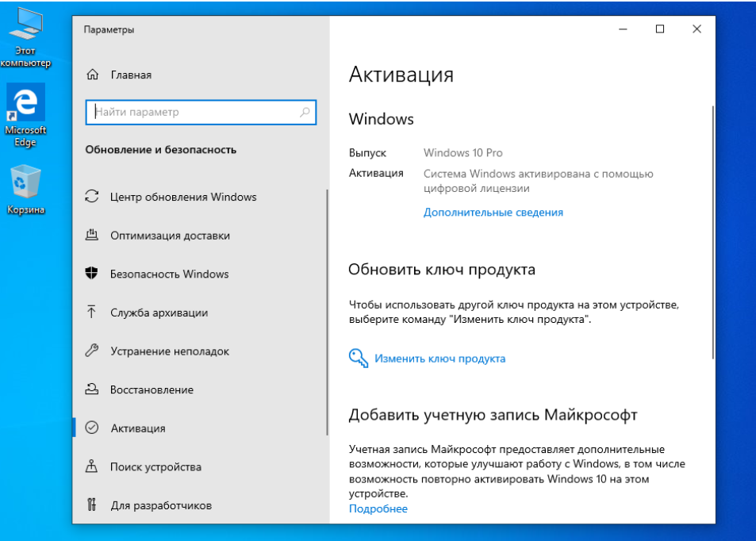The height and width of the screenshot is (541, 756).
Task: Click the Служба архивации upload arrow icon
Action: [92, 313]
